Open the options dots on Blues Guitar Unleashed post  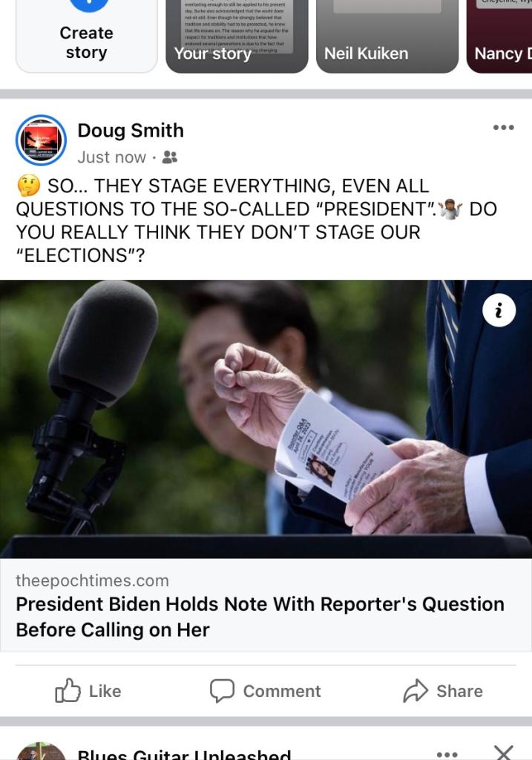pos(447,754)
